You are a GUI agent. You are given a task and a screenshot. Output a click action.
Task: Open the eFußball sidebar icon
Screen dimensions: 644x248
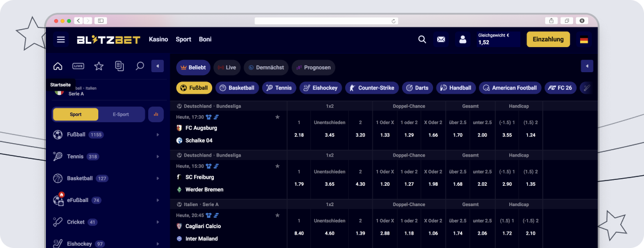pyautogui.click(x=58, y=200)
